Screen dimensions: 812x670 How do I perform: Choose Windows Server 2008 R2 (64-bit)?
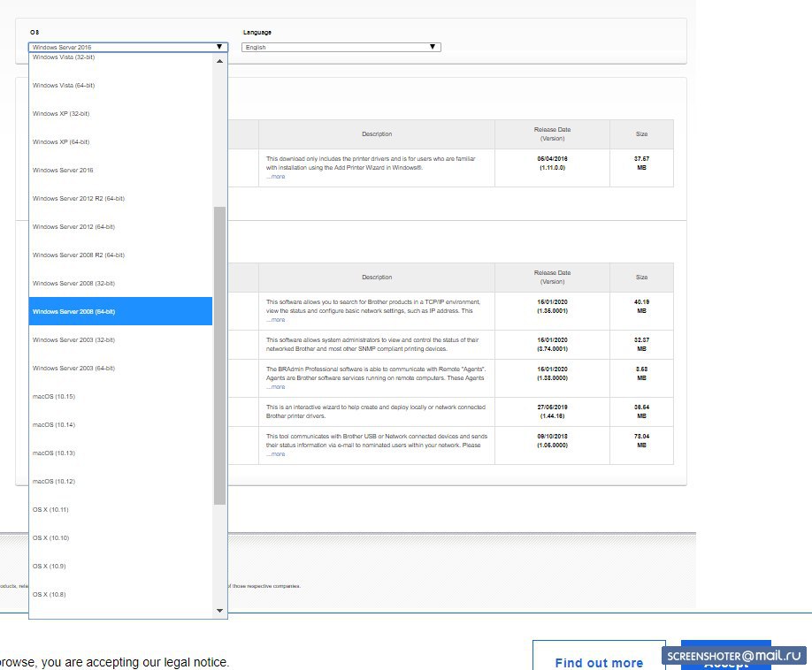pos(120,255)
